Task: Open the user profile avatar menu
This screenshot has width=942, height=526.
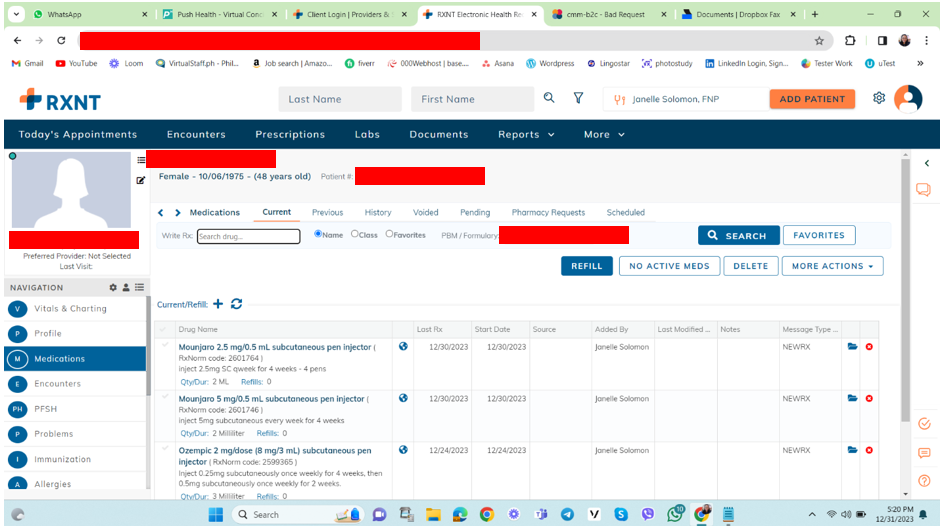Action: coord(908,98)
